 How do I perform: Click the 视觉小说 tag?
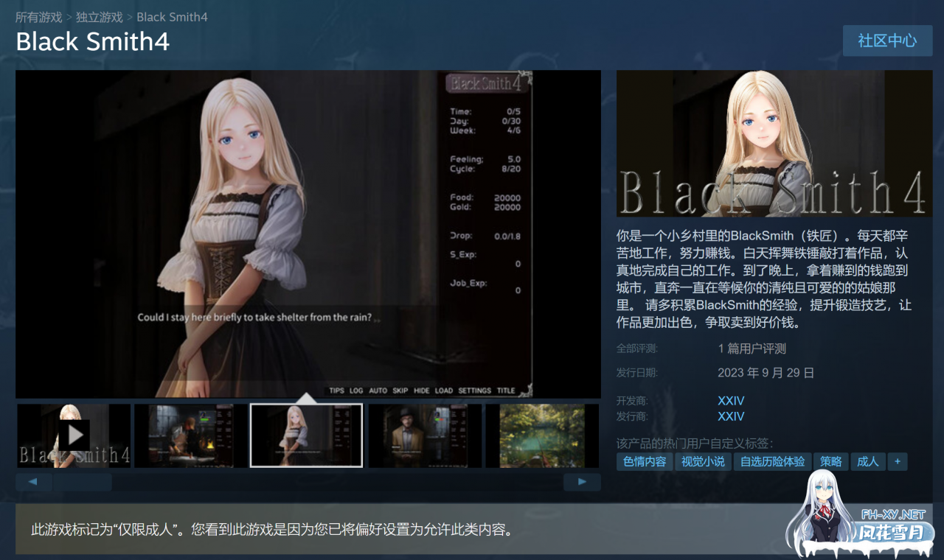pyautogui.click(x=703, y=461)
